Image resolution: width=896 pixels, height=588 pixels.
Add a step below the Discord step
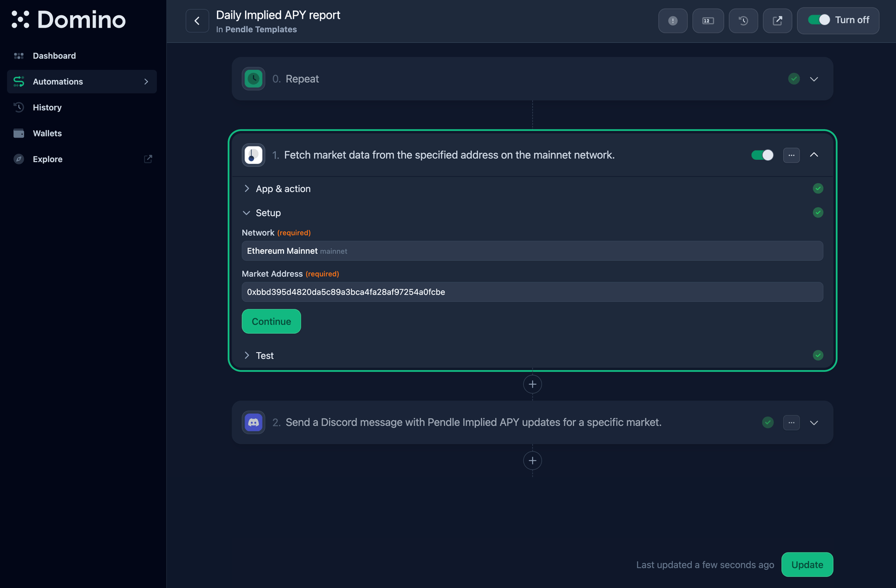pyautogui.click(x=532, y=461)
